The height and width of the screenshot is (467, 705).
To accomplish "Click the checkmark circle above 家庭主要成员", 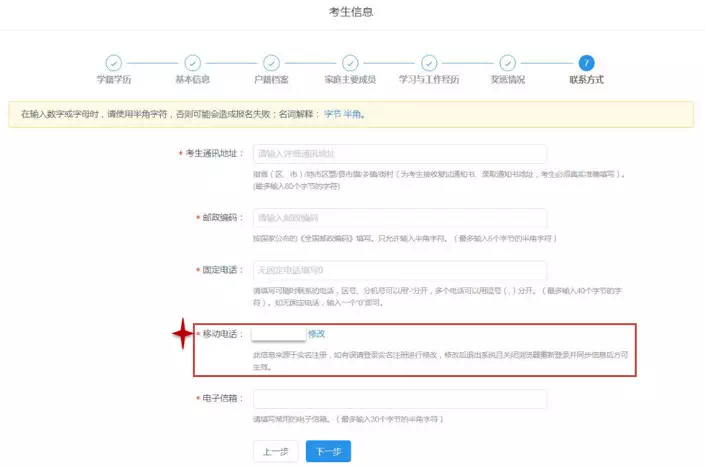I will pos(350,63).
